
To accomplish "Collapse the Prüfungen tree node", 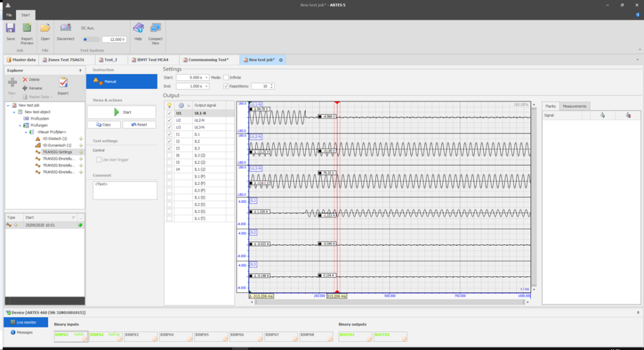I will click(19, 126).
